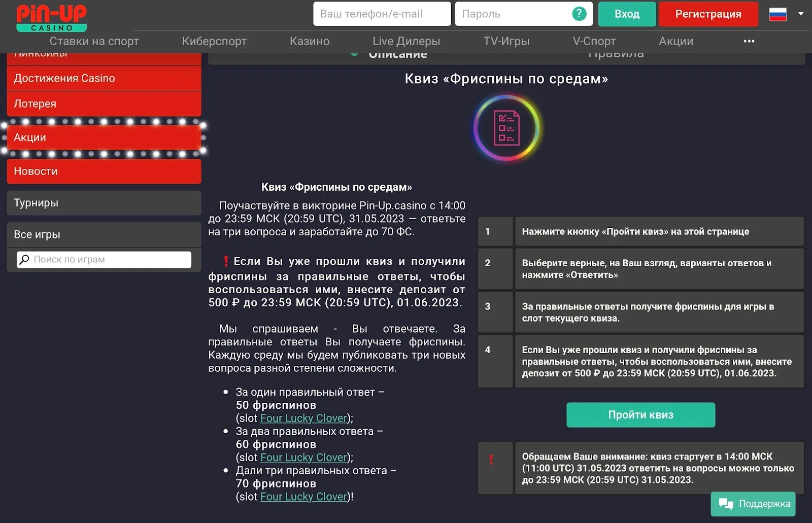The image size is (812, 523).
Task: Select Новости in sidebar
Action: [x=104, y=171]
